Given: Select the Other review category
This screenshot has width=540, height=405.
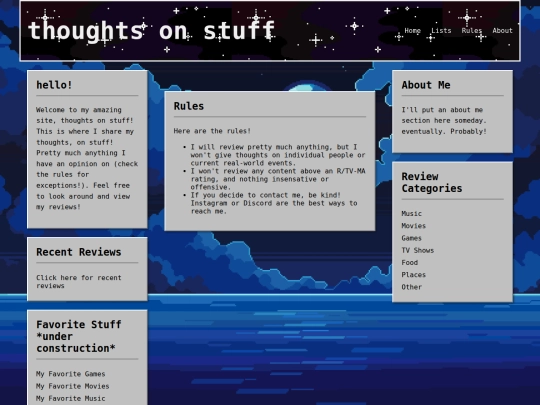Looking at the screenshot, I should point(412,287).
